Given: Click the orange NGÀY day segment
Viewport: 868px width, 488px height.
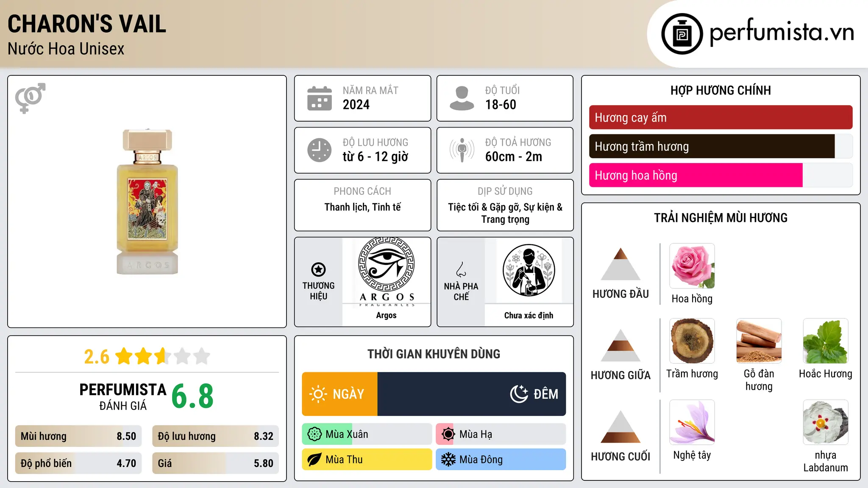Looking at the screenshot, I should 339,394.
